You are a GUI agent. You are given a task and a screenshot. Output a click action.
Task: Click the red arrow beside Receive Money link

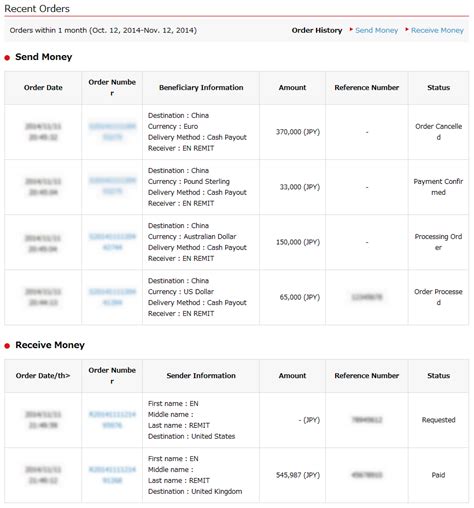click(x=407, y=29)
